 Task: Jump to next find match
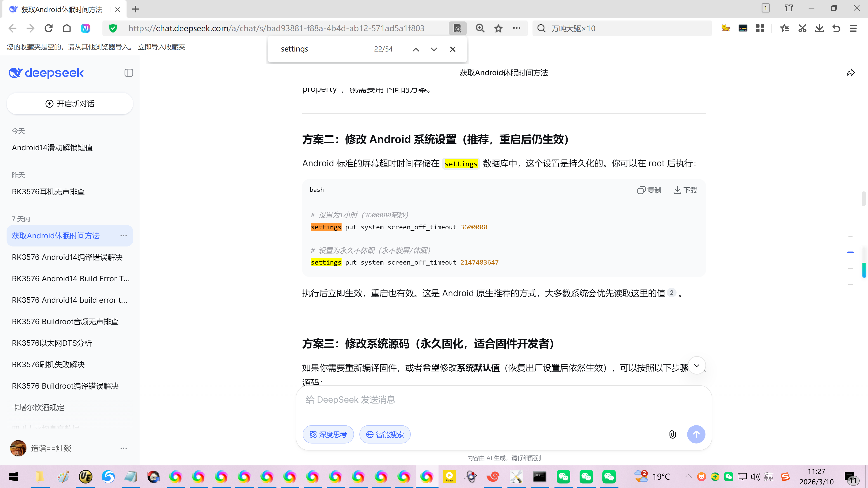click(x=434, y=49)
